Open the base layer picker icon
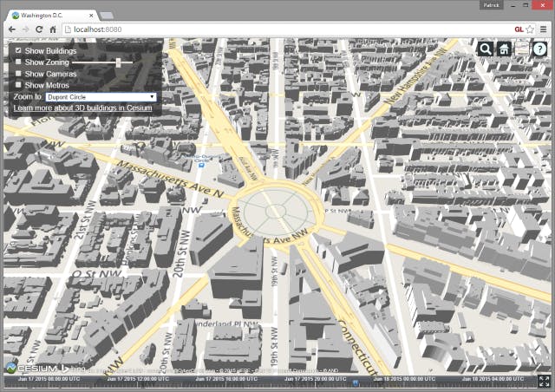The width and height of the screenshot is (555, 392). click(522, 49)
